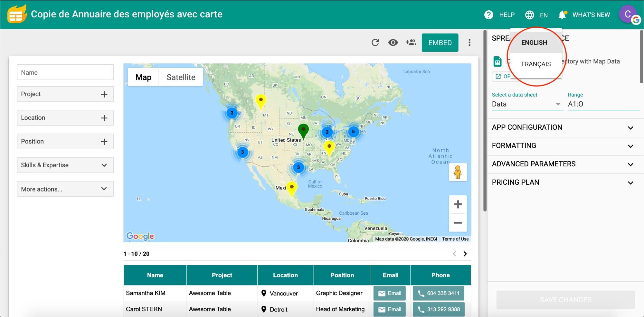Click the Location column header
644x317 pixels.
(x=285, y=275)
